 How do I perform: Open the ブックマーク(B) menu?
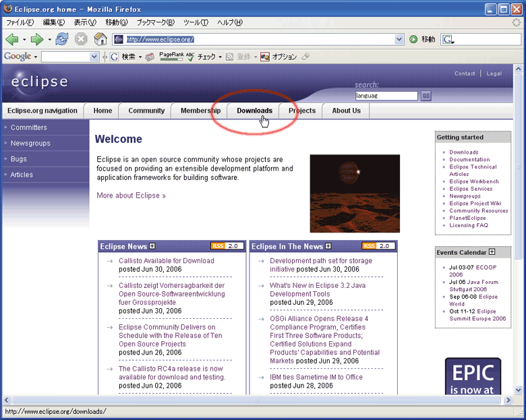(156, 22)
